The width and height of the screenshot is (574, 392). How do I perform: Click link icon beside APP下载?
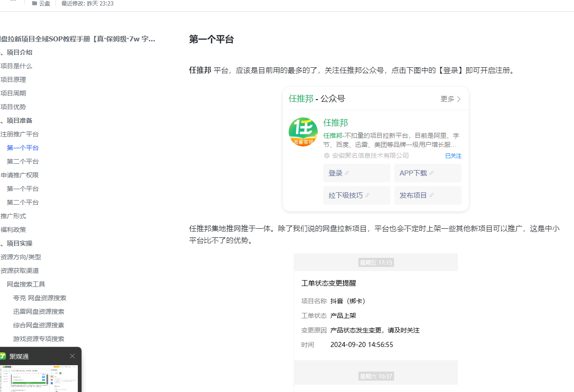click(x=432, y=173)
